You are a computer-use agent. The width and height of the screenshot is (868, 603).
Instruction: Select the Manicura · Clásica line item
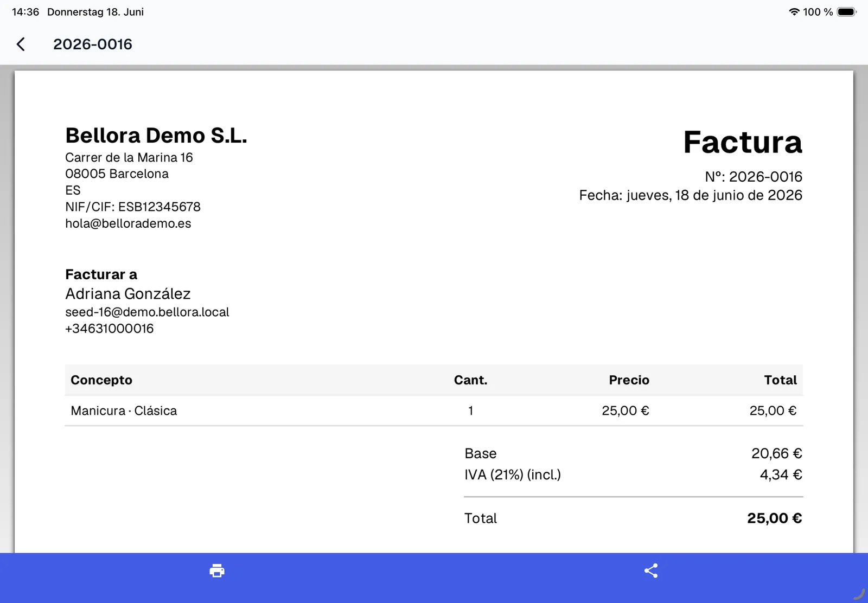124,411
